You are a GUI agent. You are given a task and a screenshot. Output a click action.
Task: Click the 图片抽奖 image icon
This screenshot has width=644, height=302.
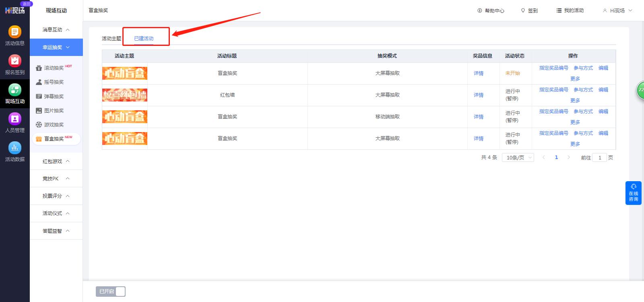[39, 110]
